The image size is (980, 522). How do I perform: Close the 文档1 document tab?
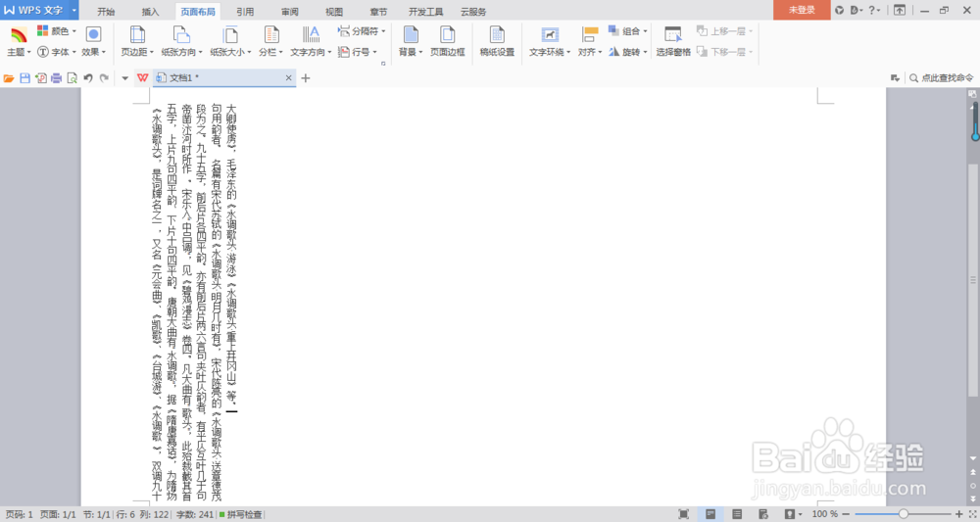coord(288,78)
